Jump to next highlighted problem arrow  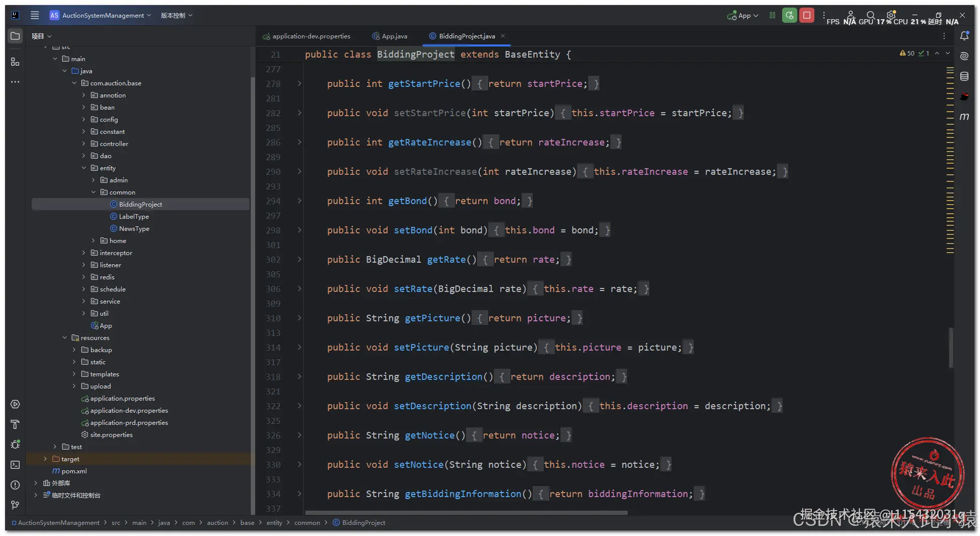[948, 53]
